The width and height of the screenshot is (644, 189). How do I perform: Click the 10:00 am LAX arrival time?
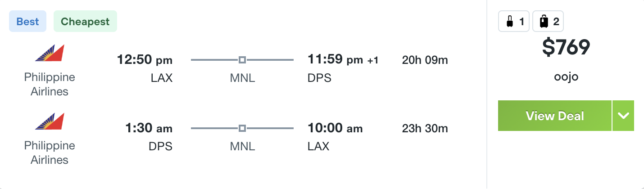point(335,128)
